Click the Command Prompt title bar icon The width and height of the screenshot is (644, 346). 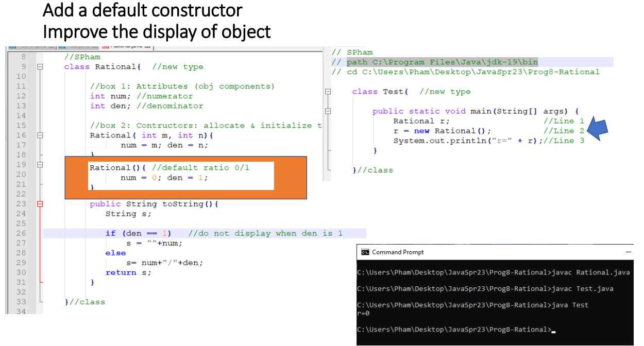(x=365, y=252)
